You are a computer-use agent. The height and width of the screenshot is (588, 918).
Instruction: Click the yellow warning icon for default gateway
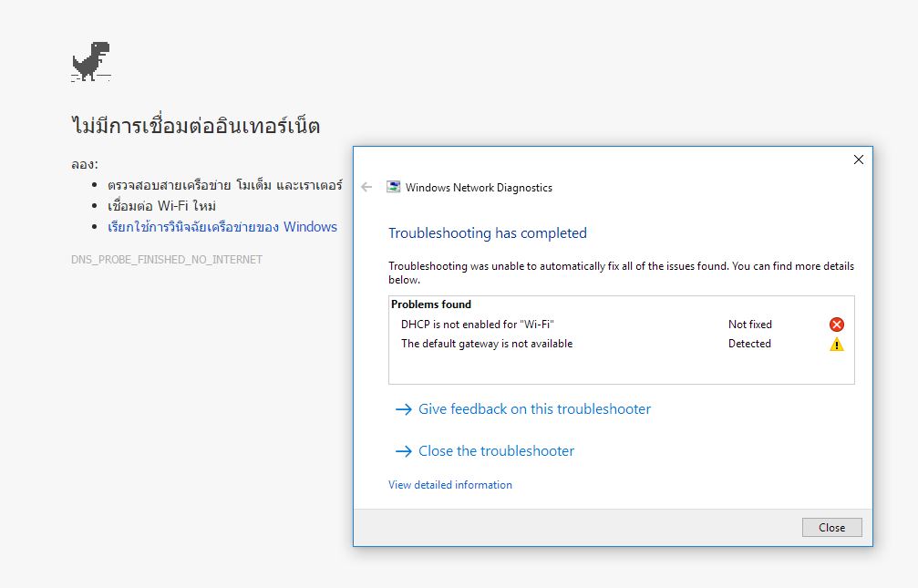point(837,345)
